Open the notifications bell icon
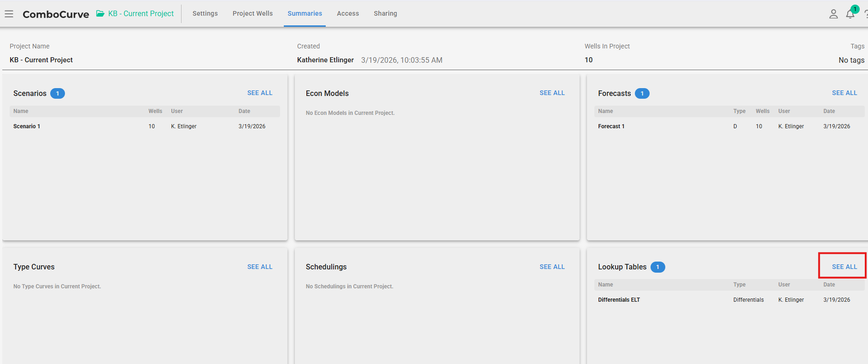This screenshot has width=868, height=364. (x=850, y=14)
